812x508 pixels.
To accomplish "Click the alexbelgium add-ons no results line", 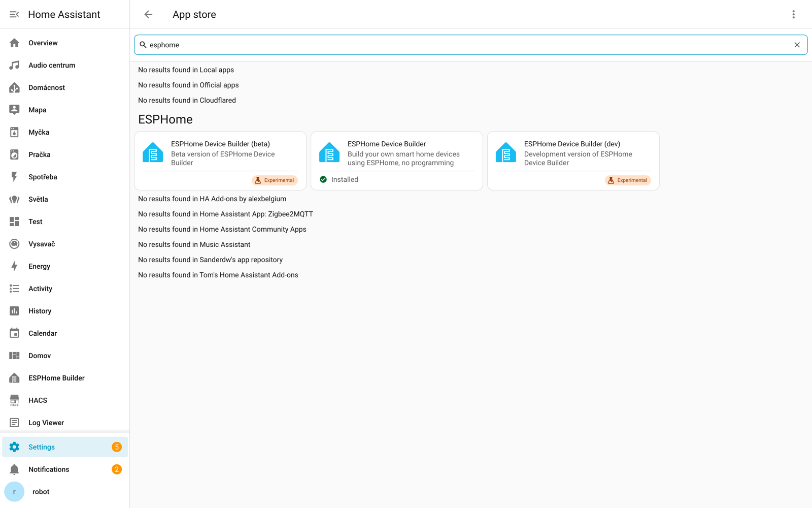I will 212,199.
